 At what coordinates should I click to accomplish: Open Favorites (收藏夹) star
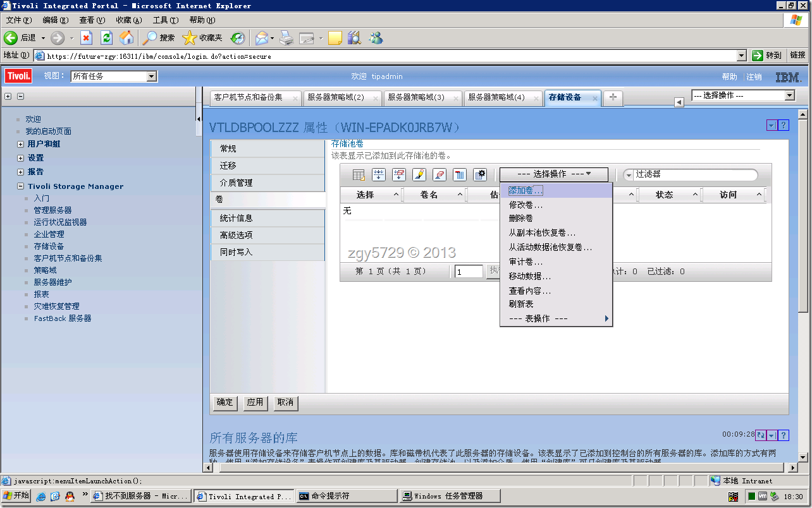click(202, 38)
